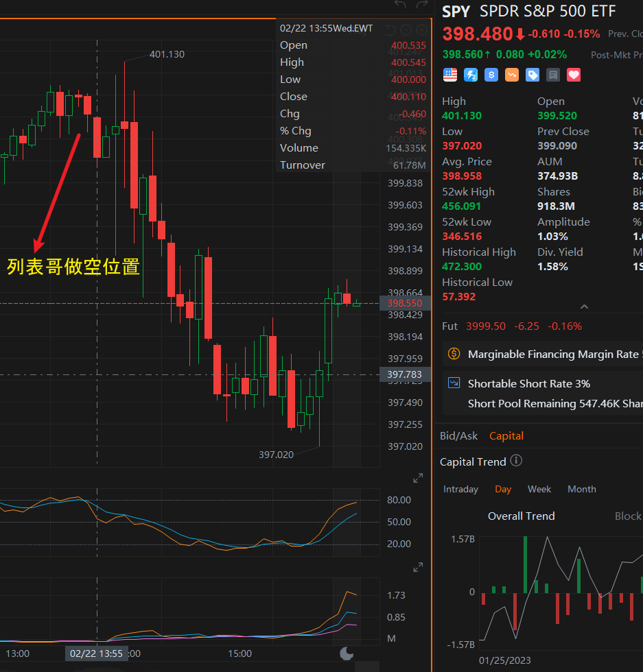Viewport: 643px width, 672px height.
Task: Switch to the Capital tab
Action: [x=506, y=436]
